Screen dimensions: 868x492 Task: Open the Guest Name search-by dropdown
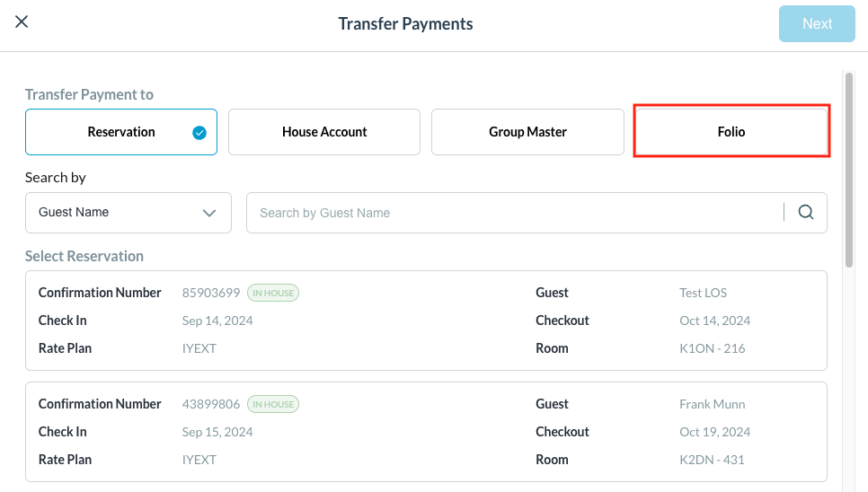[x=128, y=213]
